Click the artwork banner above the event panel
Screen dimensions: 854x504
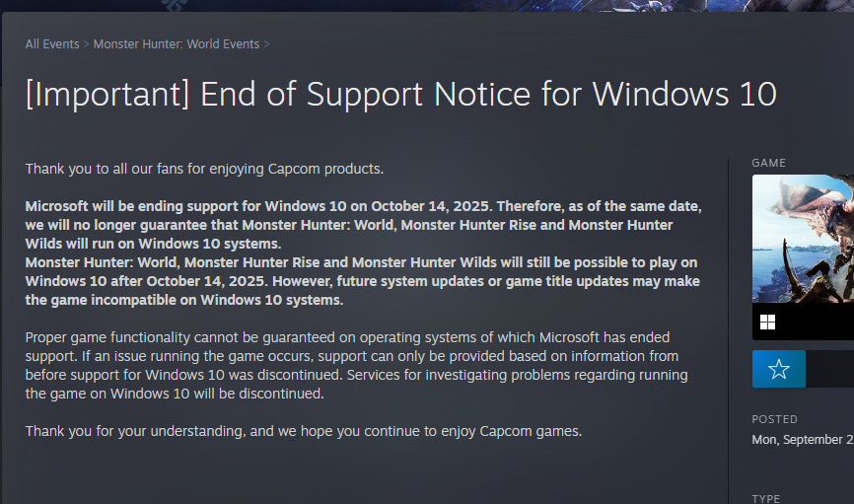[427, 6]
